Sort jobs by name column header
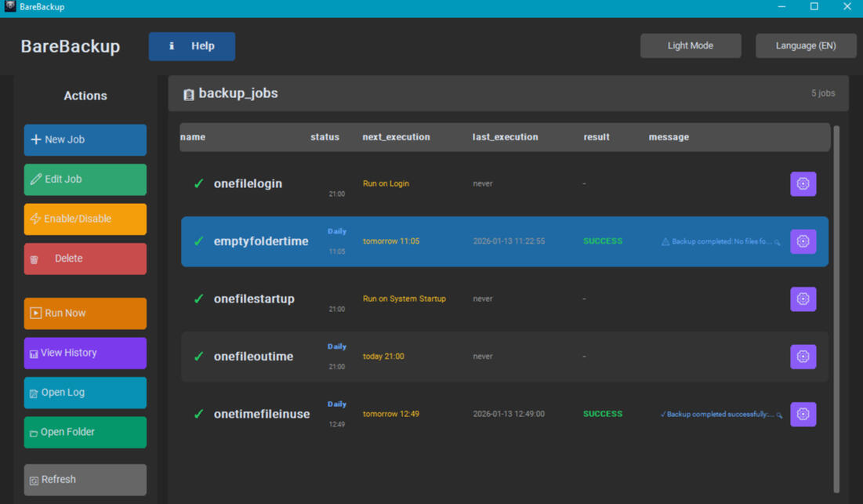Viewport: 863px width, 504px height. [193, 137]
